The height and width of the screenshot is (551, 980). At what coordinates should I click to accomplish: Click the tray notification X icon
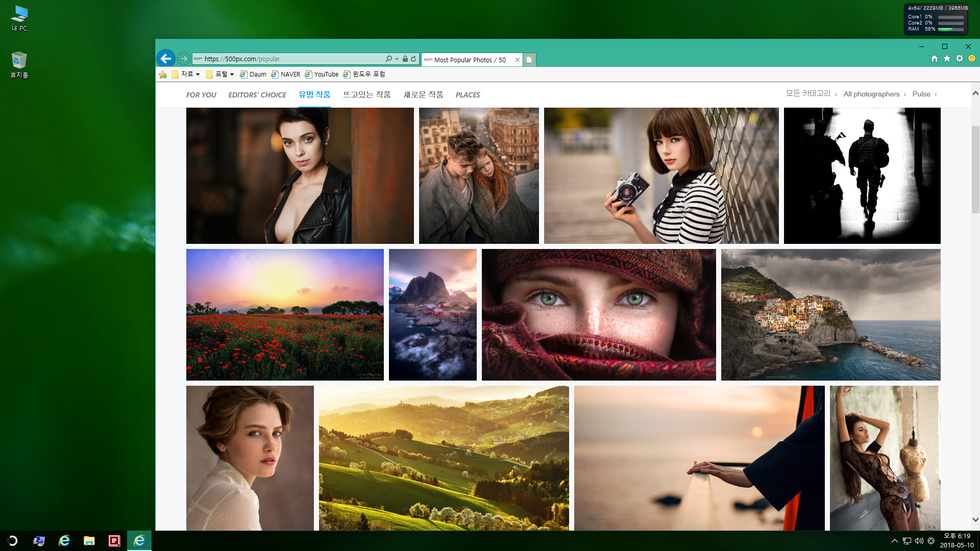coord(931,541)
